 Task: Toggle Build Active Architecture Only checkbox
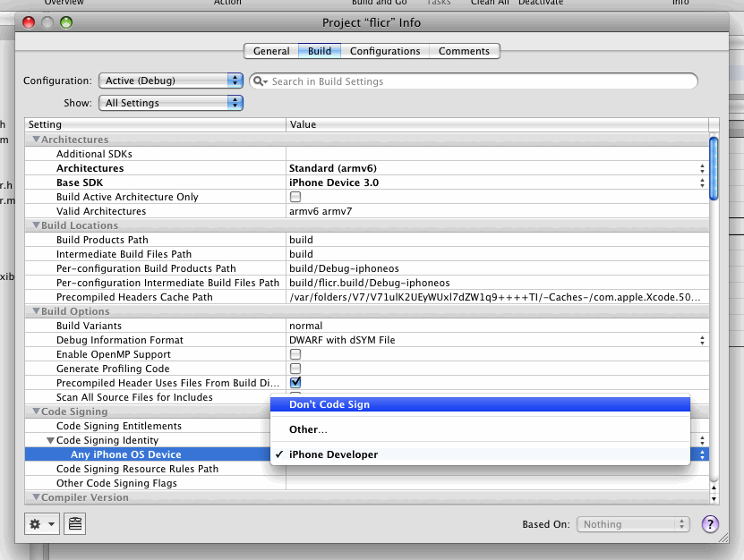point(295,197)
